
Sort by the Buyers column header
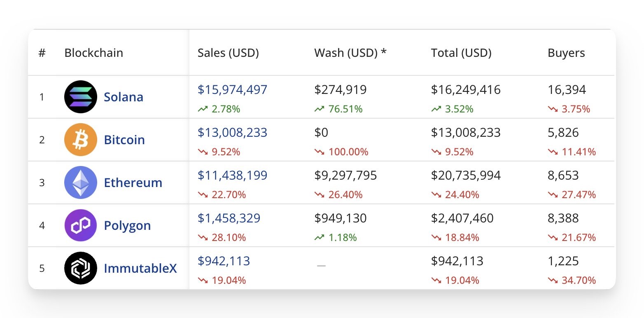[566, 53]
